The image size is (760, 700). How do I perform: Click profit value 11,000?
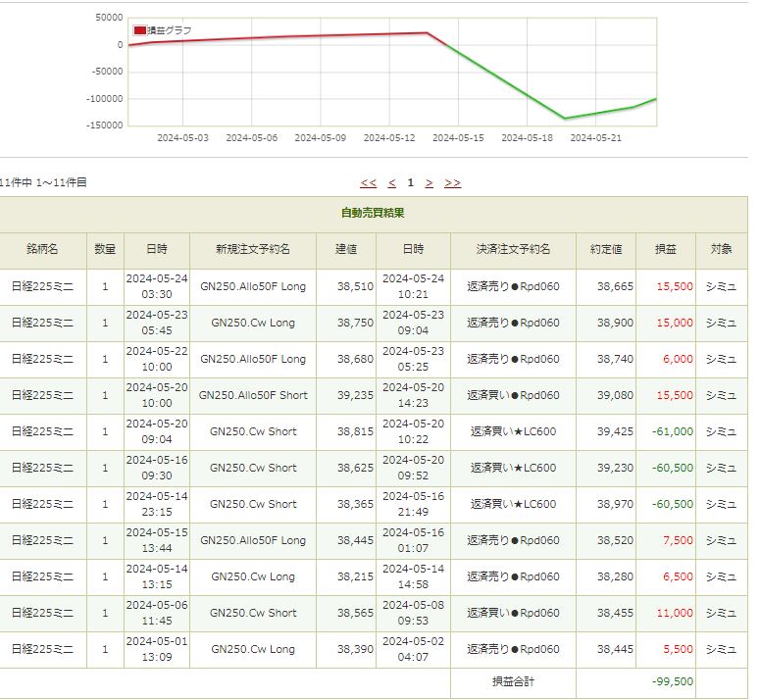click(x=675, y=614)
